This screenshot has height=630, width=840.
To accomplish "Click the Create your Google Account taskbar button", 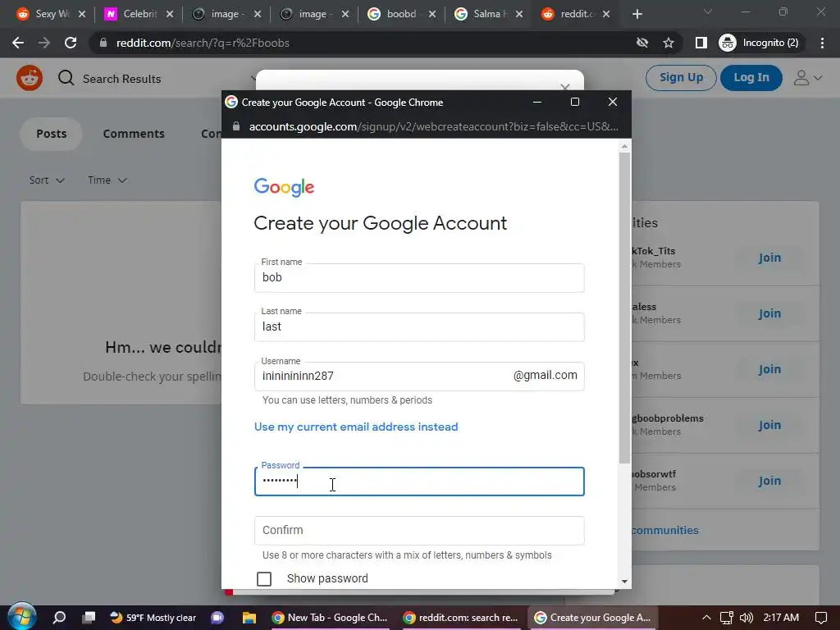I will click(x=592, y=618).
